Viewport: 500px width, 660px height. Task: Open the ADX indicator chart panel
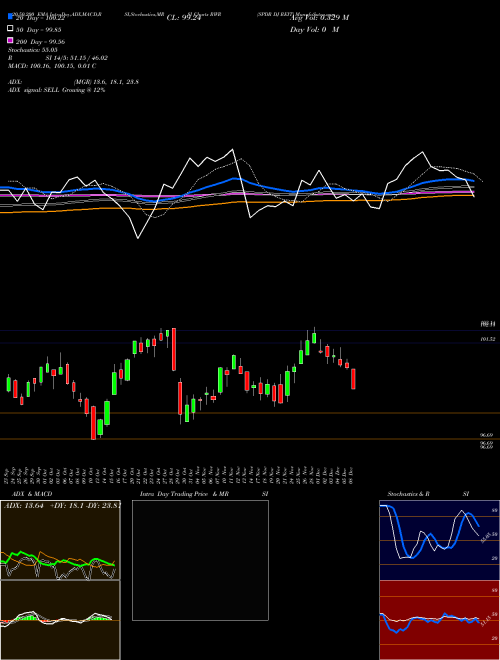tap(60, 540)
